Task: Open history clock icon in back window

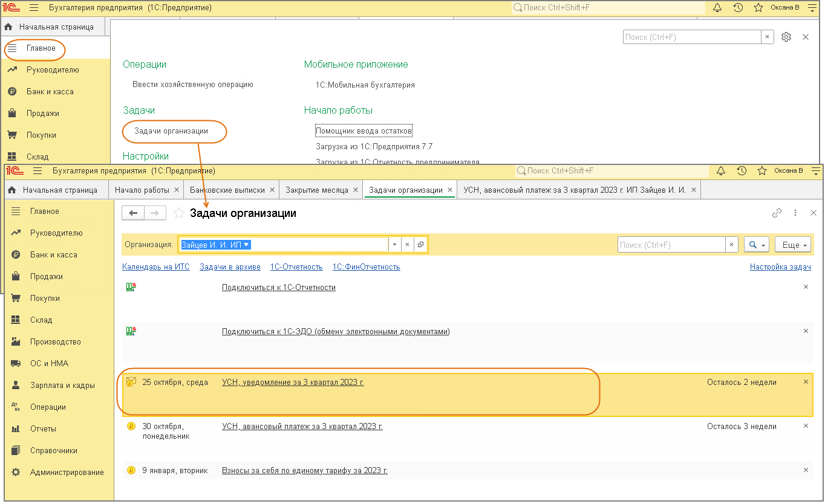Action: (738, 8)
